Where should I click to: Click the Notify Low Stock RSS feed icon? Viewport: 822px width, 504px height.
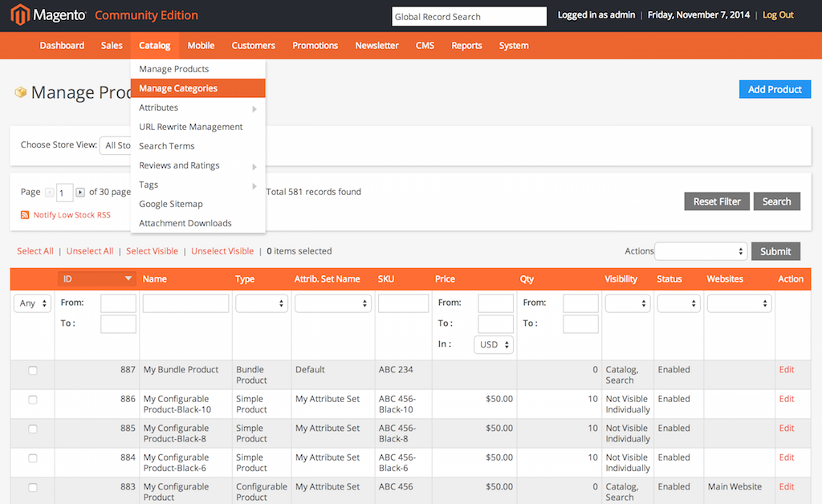tap(25, 215)
